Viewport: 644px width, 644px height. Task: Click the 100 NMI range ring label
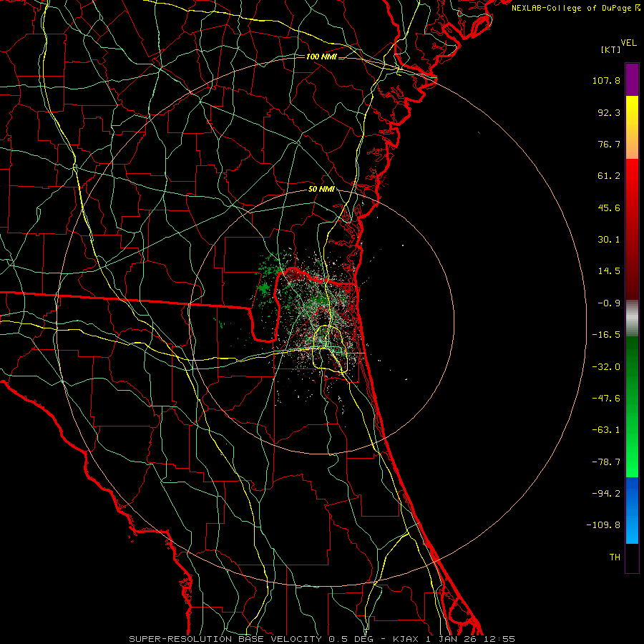(x=321, y=57)
